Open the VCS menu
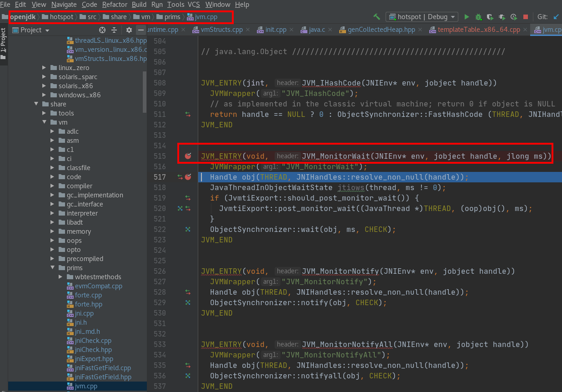562x392 pixels. coord(194,5)
